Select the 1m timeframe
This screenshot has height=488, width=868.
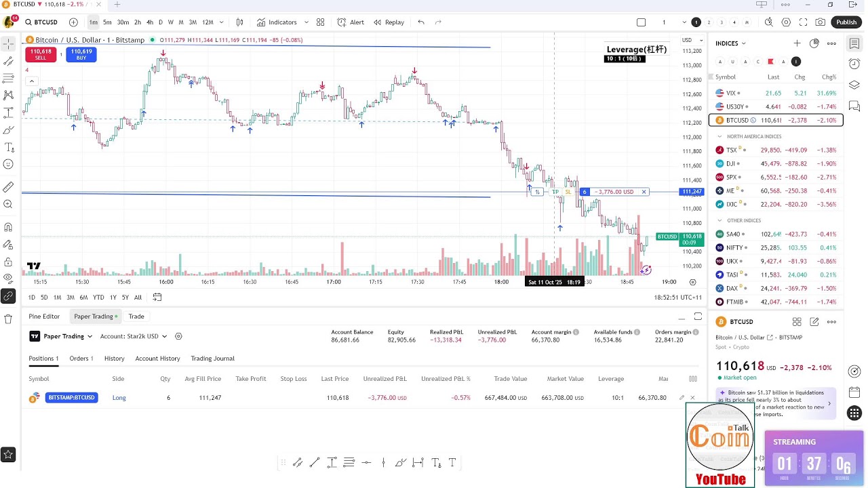point(93,22)
